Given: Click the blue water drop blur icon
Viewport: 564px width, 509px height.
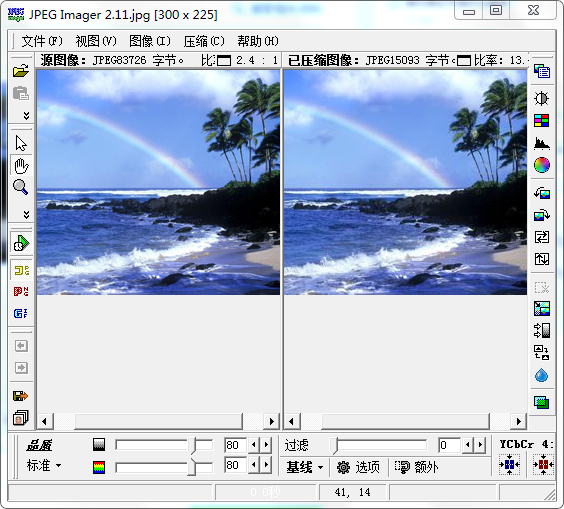Looking at the screenshot, I should [x=541, y=375].
